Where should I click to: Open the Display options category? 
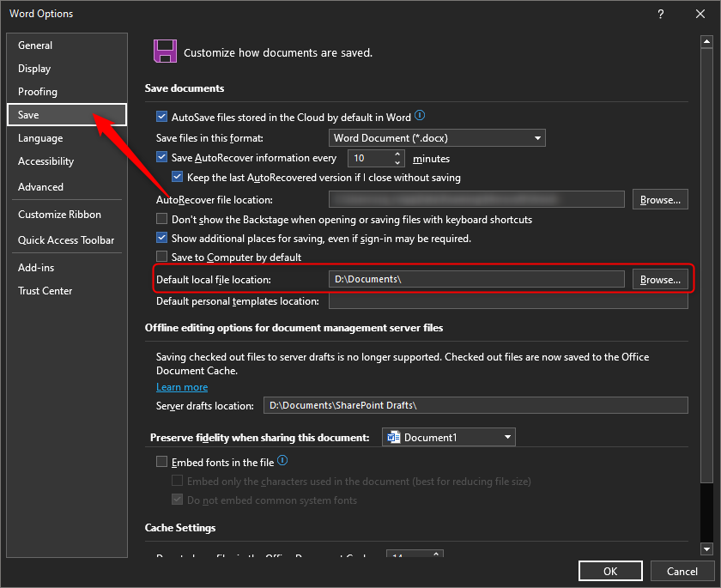(67, 69)
